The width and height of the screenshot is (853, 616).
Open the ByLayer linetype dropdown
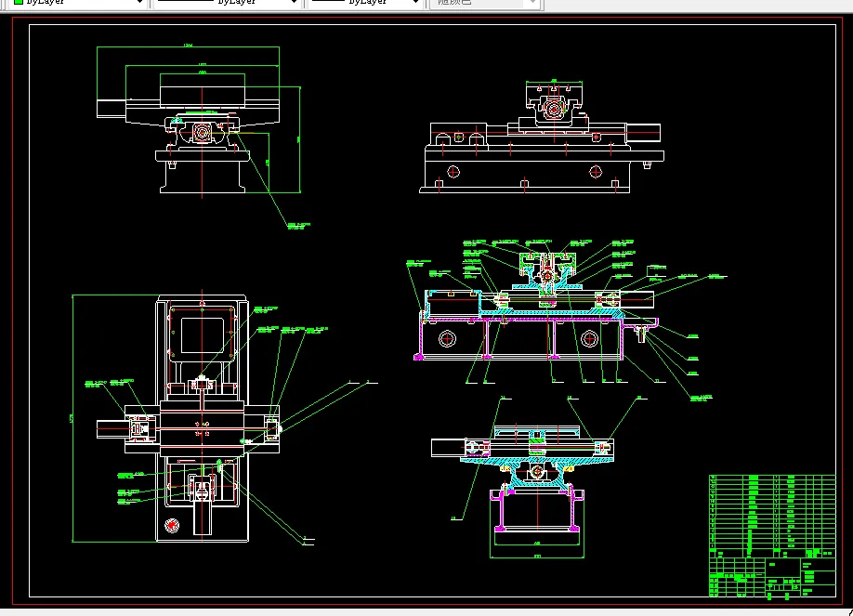click(x=227, y=3)
